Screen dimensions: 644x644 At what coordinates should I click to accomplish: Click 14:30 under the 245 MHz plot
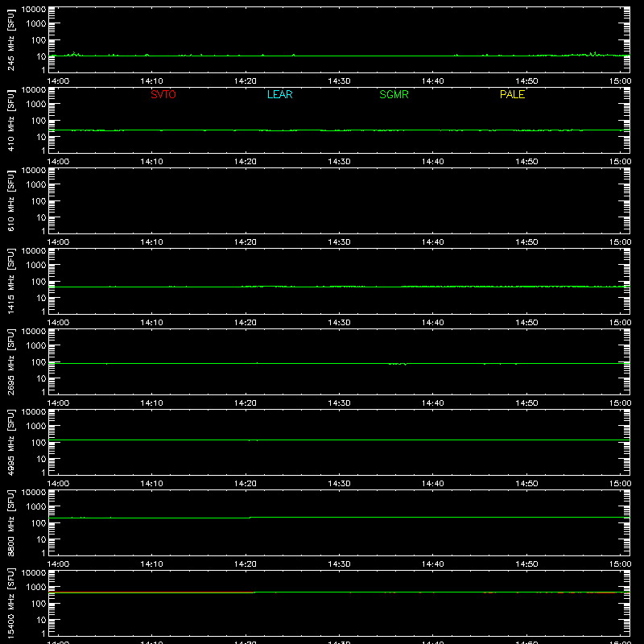tap(339, 81)
